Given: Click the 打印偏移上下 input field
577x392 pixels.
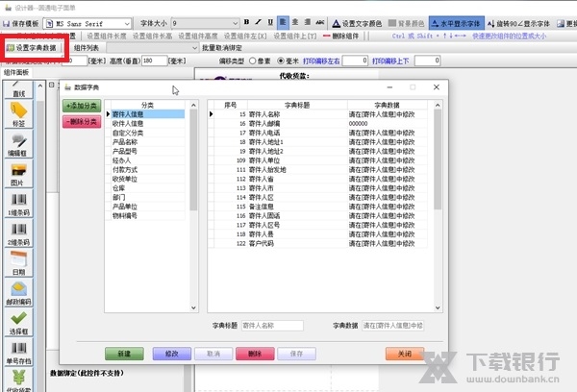Looking at the screenshot, I should coord(427,61).
